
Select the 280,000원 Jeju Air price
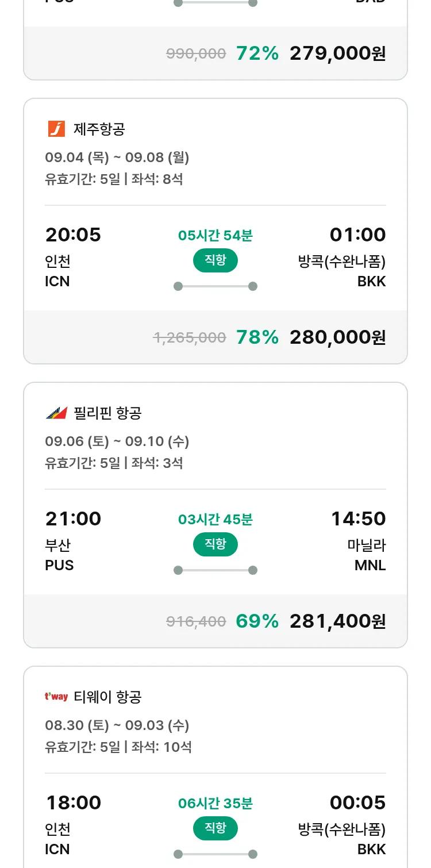(x=337, y=337)
